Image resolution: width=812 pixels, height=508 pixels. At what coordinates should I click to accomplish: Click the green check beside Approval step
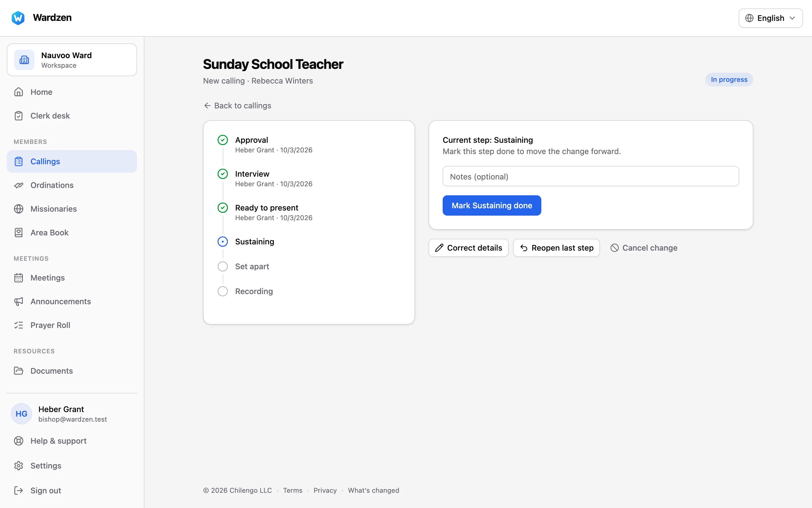point(223,140)
